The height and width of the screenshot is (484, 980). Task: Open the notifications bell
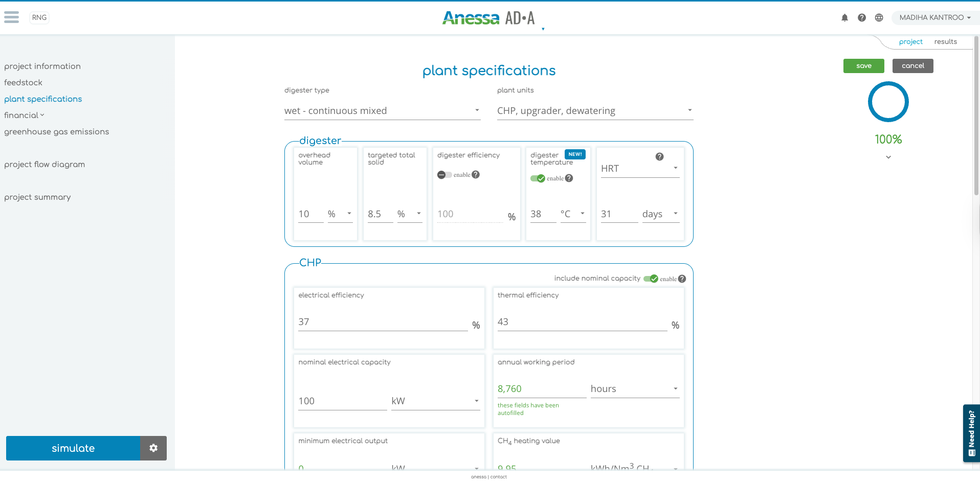click(844, 17)
